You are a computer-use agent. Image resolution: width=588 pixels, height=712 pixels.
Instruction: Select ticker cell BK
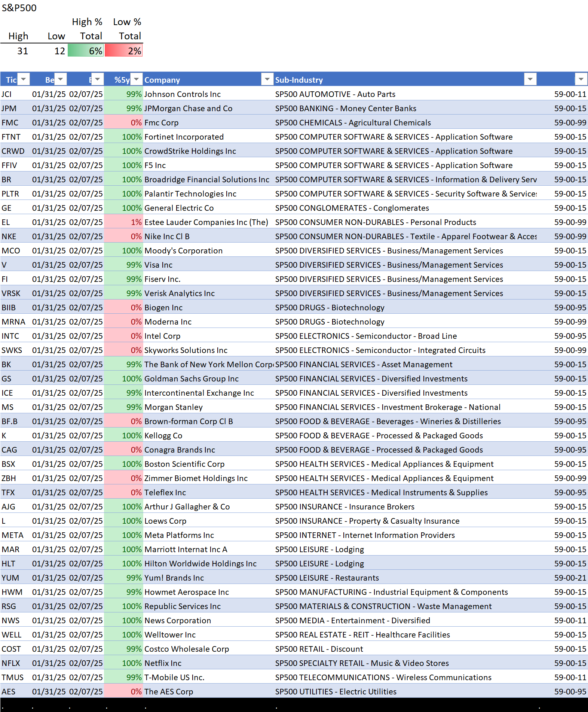(x=15, y=364)
